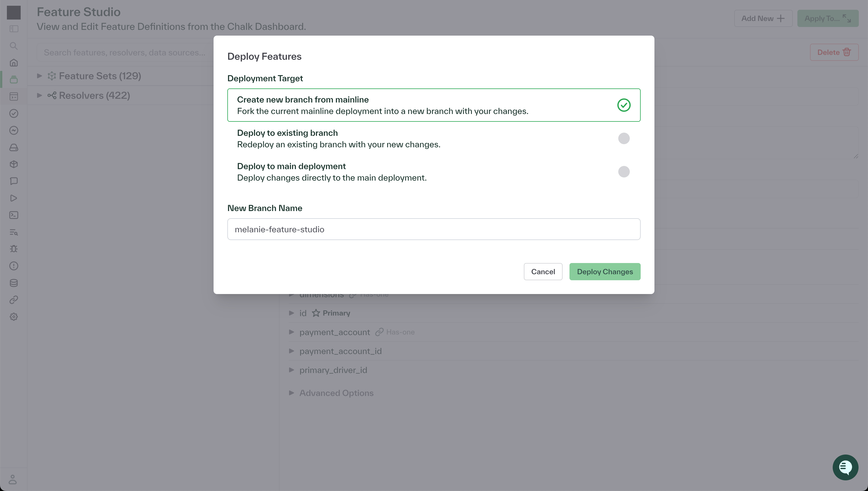Click Cancel in Deploy Features dialog

point(543,272)
